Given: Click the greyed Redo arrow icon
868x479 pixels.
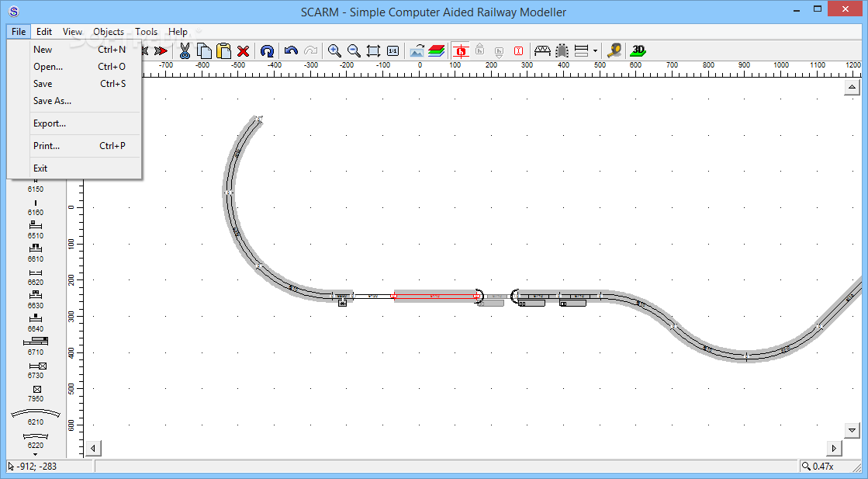Looking at the screenshot, I should click(311, 51).
